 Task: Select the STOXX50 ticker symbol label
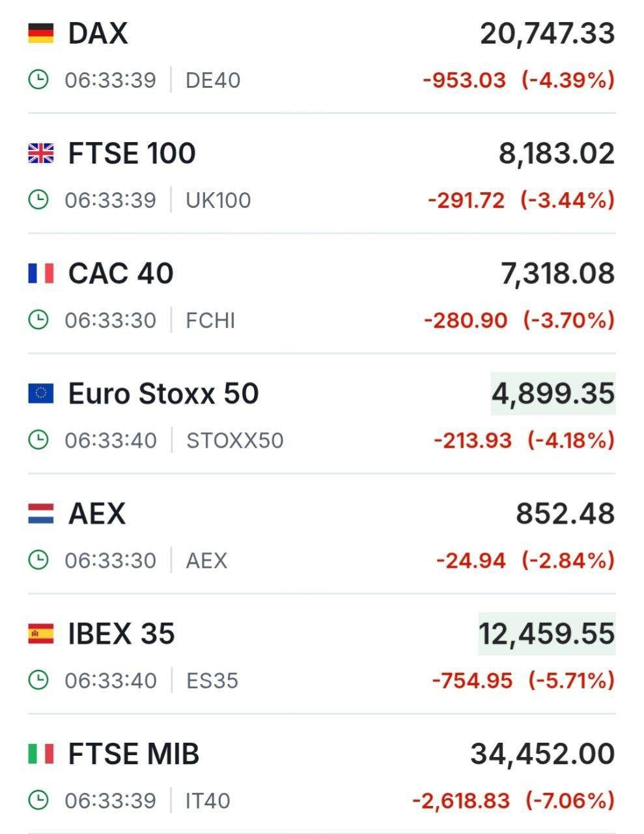234,440
